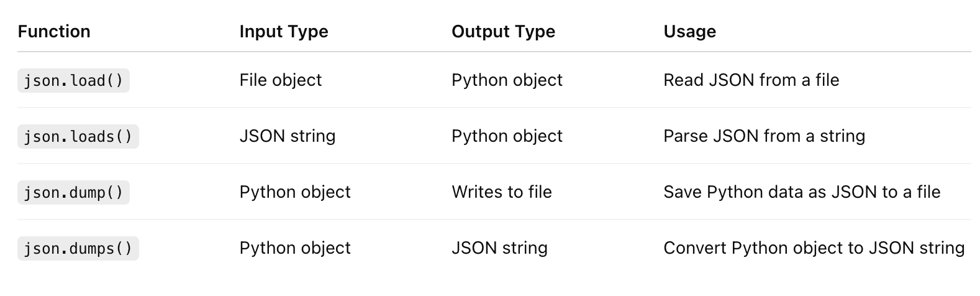This screenshot has height=296, width=980.
Task: Click Parse JSON from a string text
Action: point(764,136)
